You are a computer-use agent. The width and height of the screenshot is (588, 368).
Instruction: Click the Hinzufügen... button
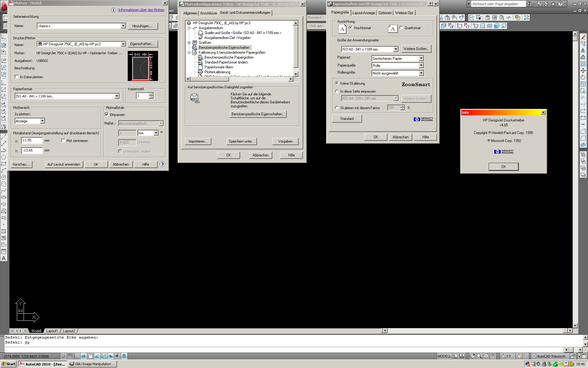(x=142, y=26)
